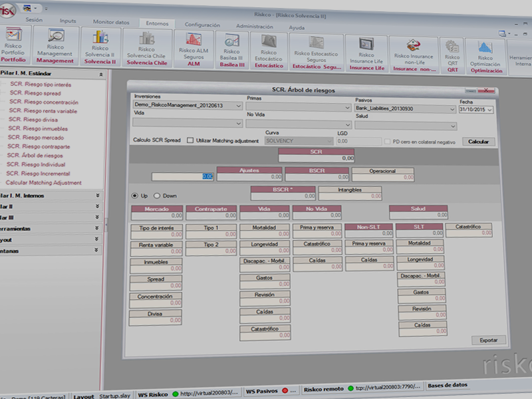532x399 pixels.
Task: Click Bases de datos in status bar
Action: pos(448,385)
